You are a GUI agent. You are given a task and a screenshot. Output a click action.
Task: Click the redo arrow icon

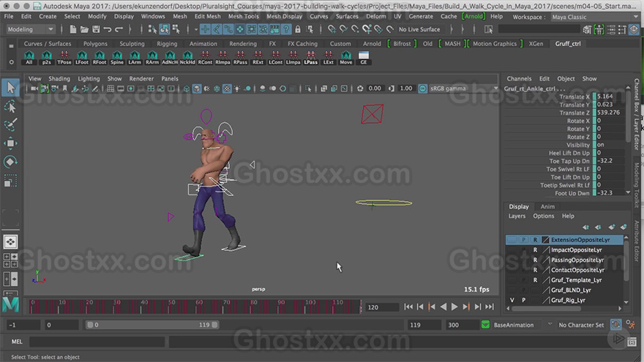[119, 29]
